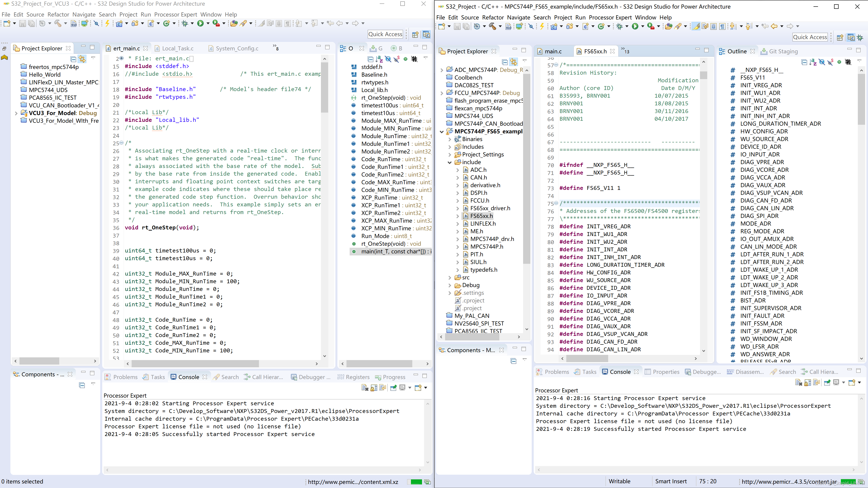This screenshot has height=488, width=868.
Task: Open the Debug perspective bug icon beside Quick Access
Action: pyautogui.click(x=860, y=37)
